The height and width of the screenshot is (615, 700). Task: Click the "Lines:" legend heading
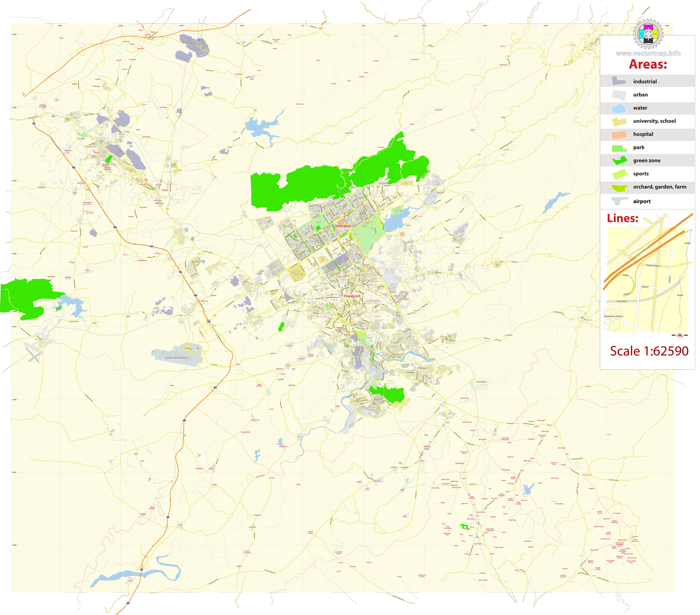pos(622,218)
